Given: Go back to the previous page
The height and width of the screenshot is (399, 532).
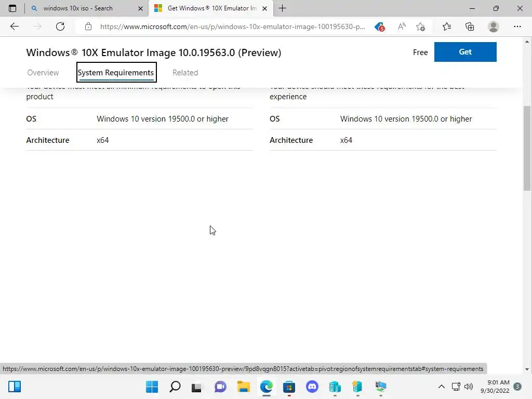Looking at the screenshot, I should click(14, 26).
